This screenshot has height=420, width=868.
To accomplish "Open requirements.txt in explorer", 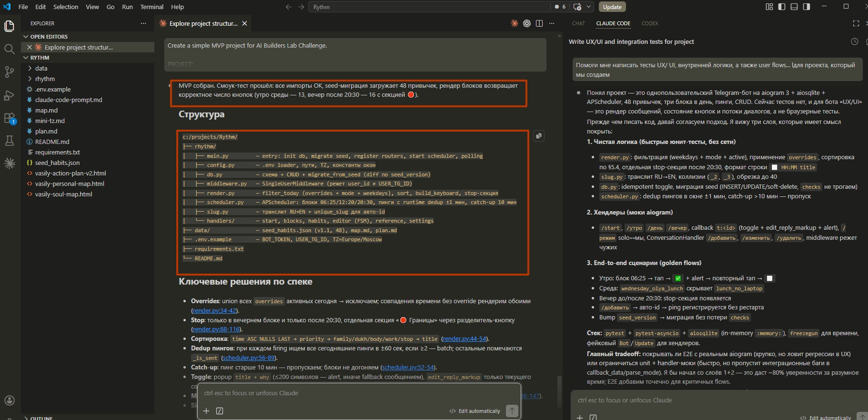I will point(57,152).
